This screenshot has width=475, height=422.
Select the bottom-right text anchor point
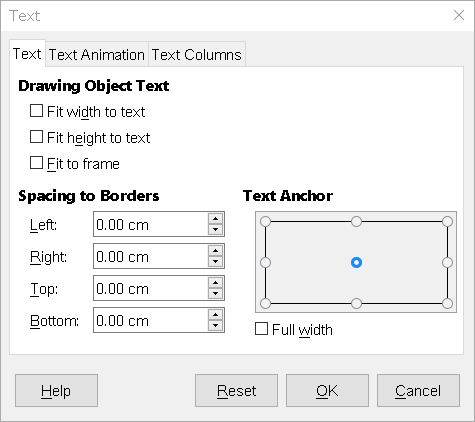pos(447,304)
